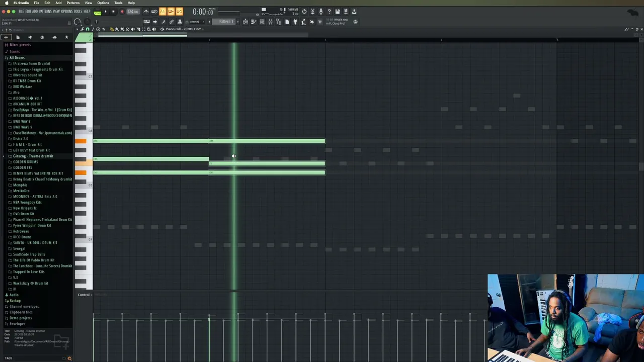
Task: Save project with the floppy disk icon
Action: (x=337, y=12)
